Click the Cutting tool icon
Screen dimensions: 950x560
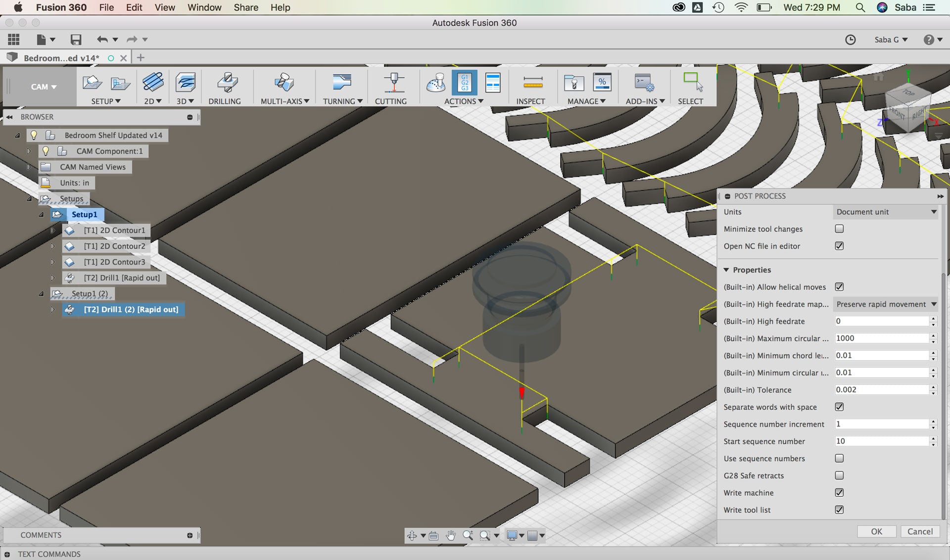click(393, 83)
